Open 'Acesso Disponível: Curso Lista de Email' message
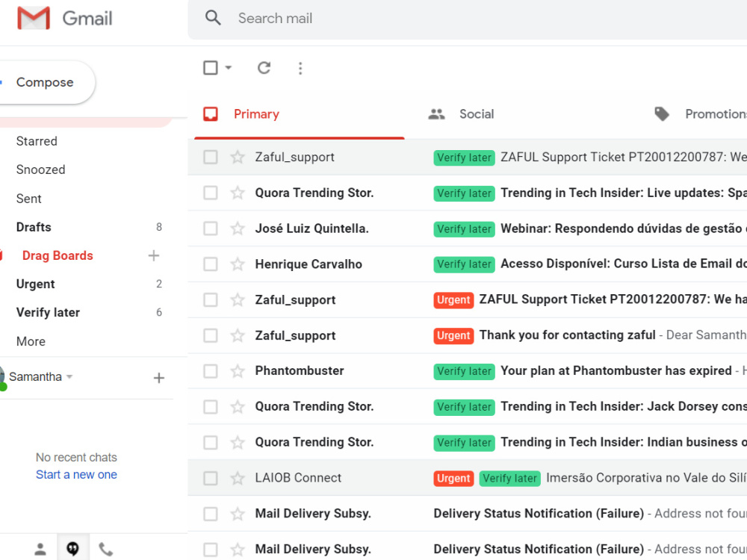The height and width of the screenshot is (560, 747). (x=624, y=264)
